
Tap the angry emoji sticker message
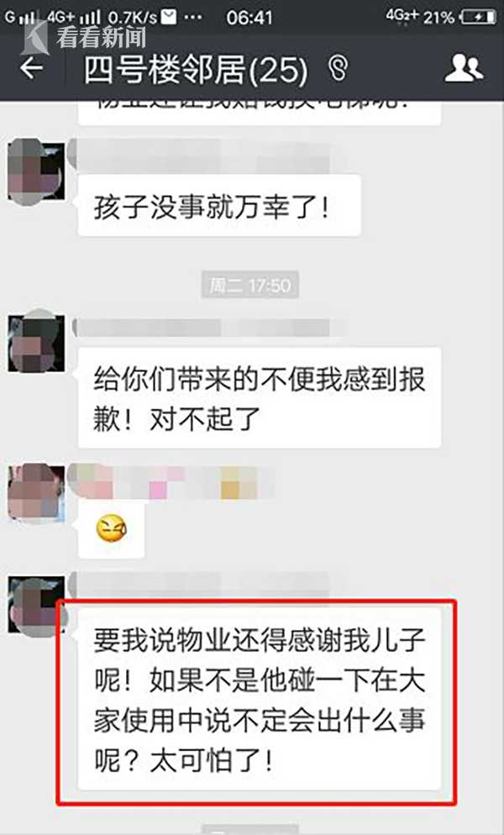pyautogui.click(x=111, y=528)
